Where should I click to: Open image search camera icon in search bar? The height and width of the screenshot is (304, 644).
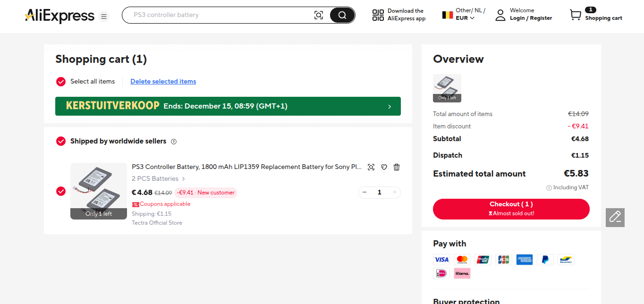(319, 15)
